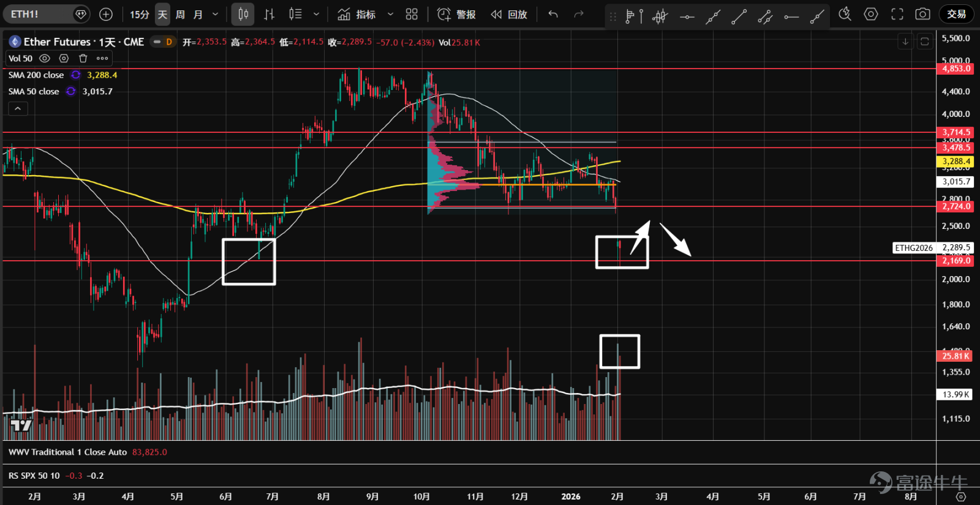Click the D badge next to CME
Viewport: 980px width, 505px height.
tap(169, 42)
